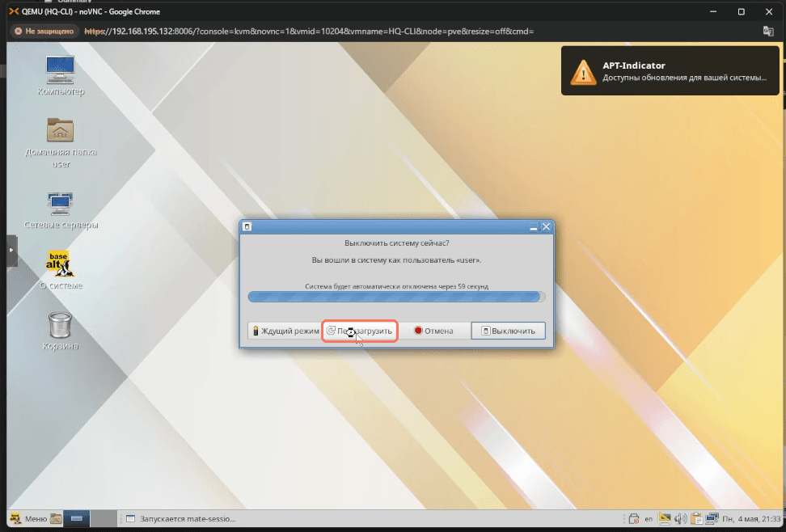786x532 pixels.
Task: Click the Отмена button
Action: pyautogui.click(x=433, y=331)
